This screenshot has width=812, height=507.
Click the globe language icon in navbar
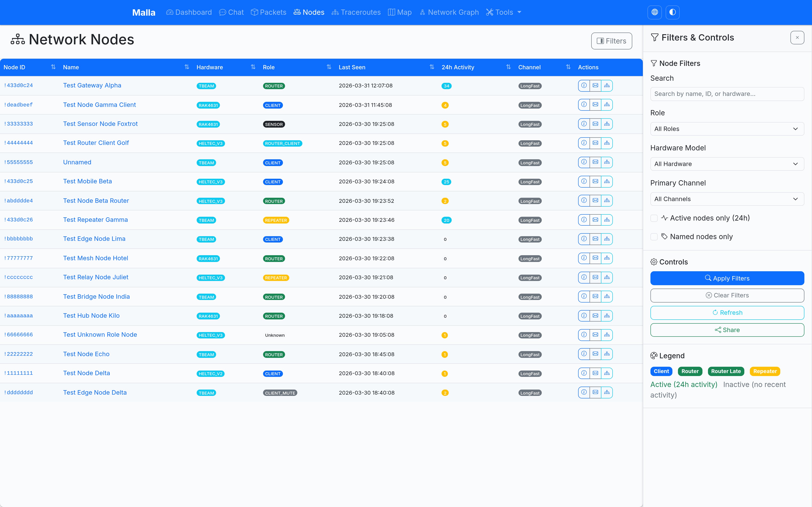pos(654,12)
